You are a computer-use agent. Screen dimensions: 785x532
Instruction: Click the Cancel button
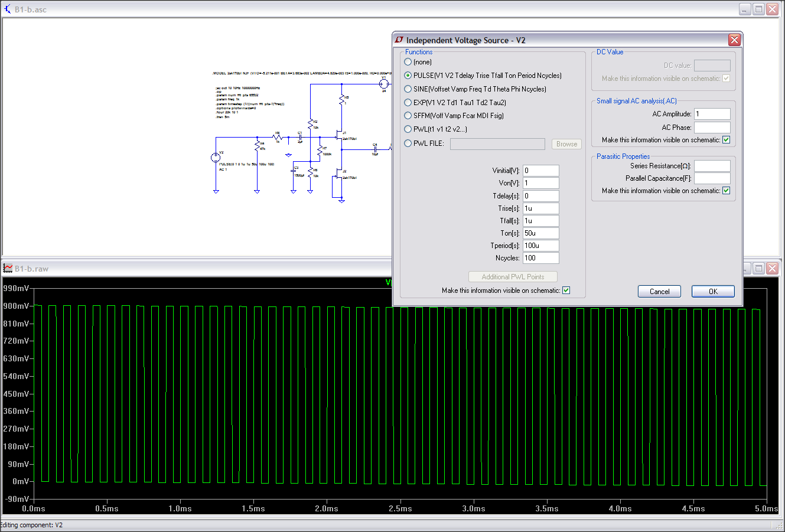(659, 292)
